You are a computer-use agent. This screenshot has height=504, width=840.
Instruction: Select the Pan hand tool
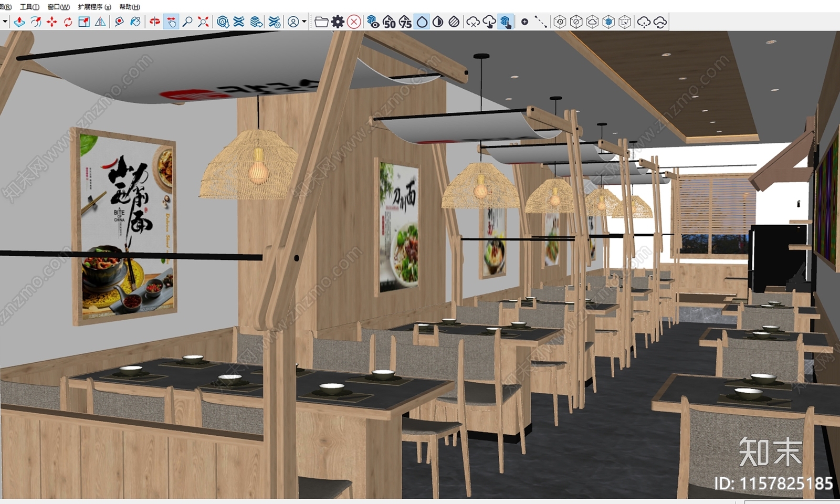(x=171, y=22)
